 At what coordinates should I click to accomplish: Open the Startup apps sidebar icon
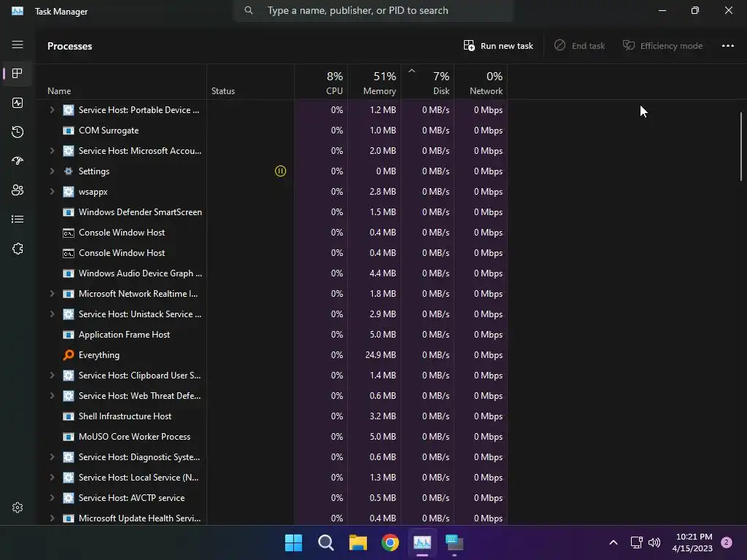point(18,161)
